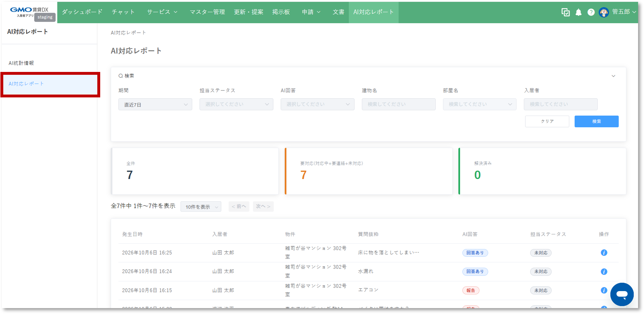Viewport: 644px width, 314px height.
Task: Change the 10件を表示 page size
Action: pyautogui.click(x=201, y=207)
